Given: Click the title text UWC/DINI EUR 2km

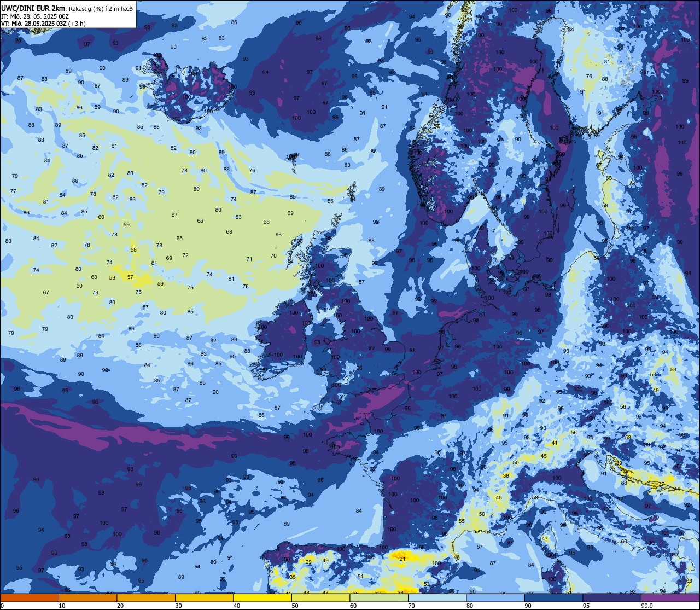Looking at the screenshot, I should 33,8.
